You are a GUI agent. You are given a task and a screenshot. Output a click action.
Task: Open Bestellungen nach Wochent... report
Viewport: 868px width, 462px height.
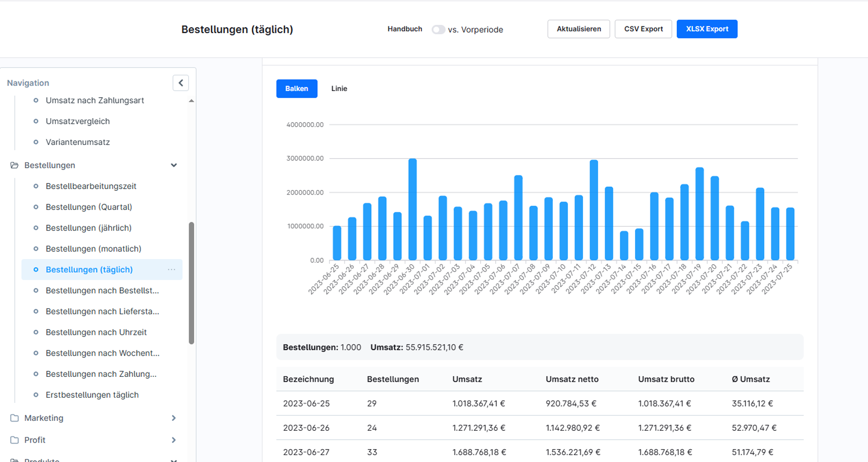(x=102, y=353)
